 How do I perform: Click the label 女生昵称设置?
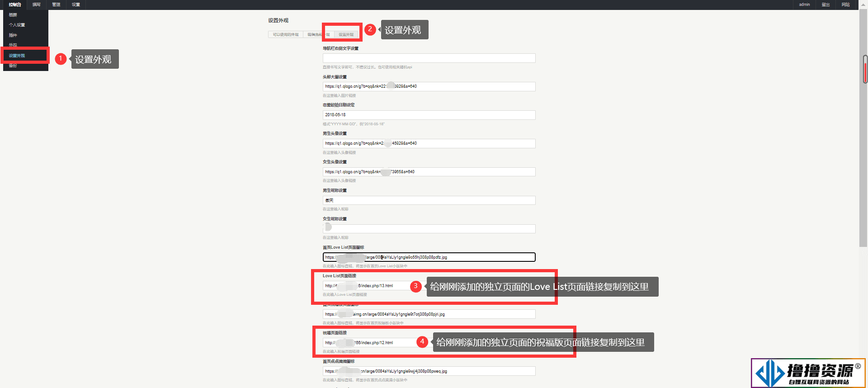335,219
